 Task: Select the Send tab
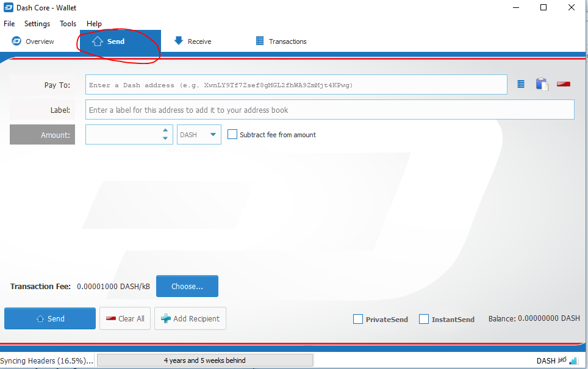(120, 41)
